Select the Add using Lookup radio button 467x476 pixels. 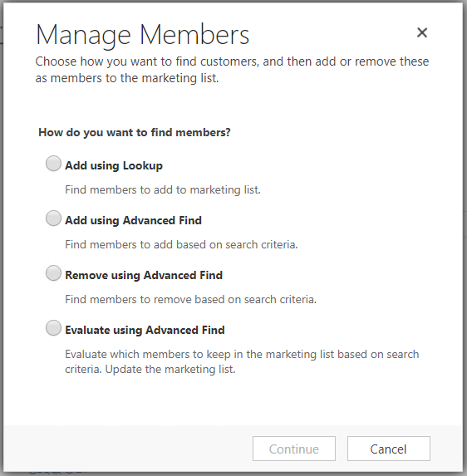tap(53, 164)
